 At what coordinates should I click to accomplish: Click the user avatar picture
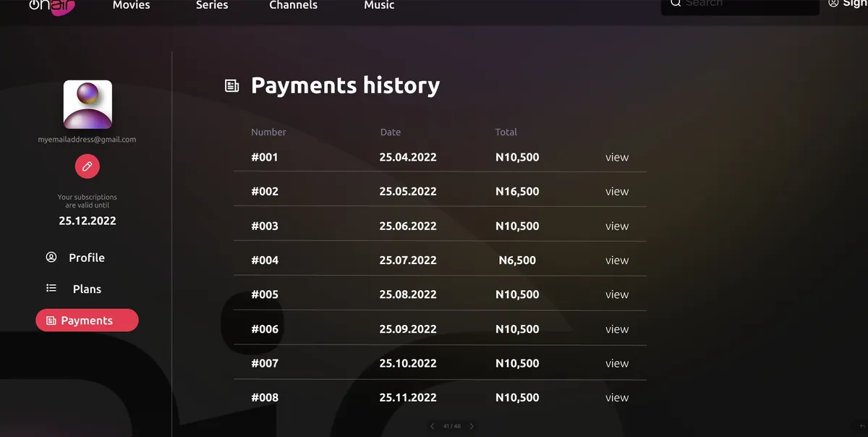[88, 104]
